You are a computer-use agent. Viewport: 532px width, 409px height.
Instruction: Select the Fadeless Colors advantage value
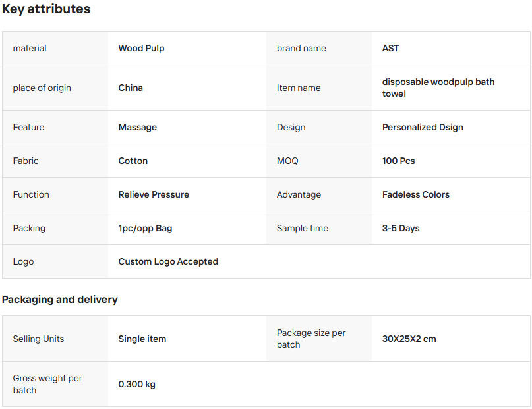[x=415, y=194]
